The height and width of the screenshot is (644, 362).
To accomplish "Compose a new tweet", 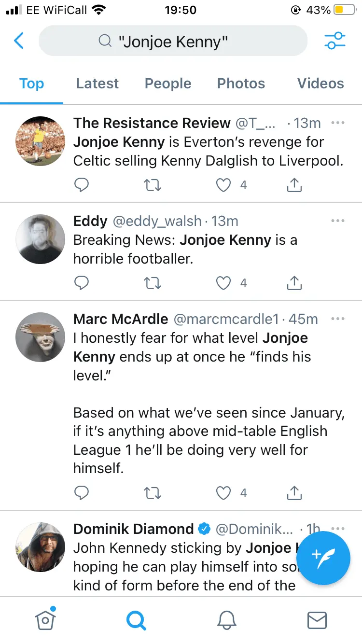I will tap(323, 558).
